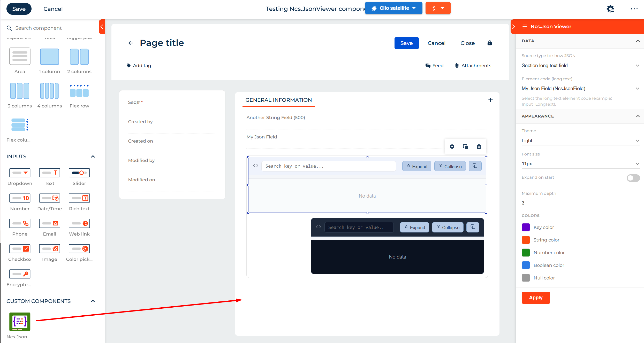The image size is (644, 343).
Task: Collapse the INPUTS component group
Action: coord(93,157)
